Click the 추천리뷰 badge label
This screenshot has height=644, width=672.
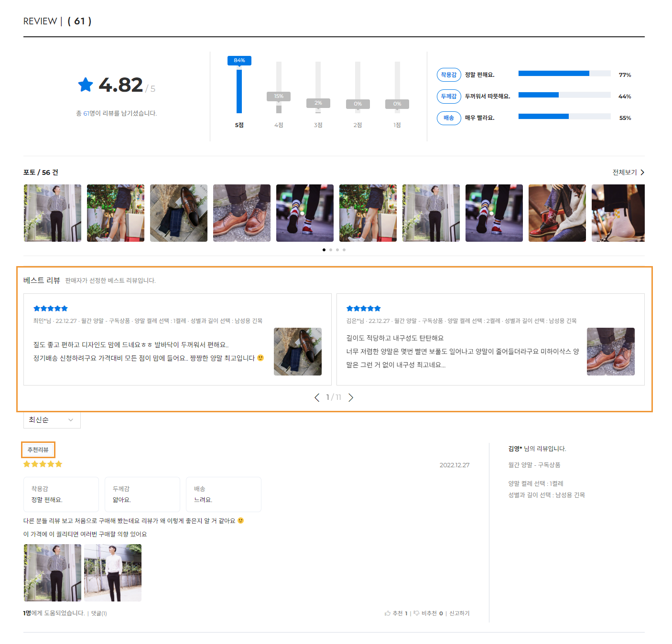coord(38,450)
